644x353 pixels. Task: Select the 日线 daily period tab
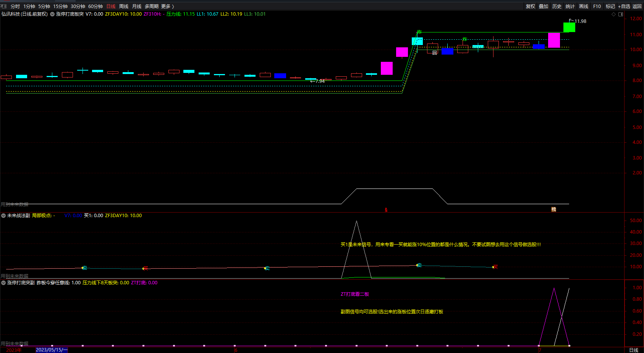tap(111, 6)
